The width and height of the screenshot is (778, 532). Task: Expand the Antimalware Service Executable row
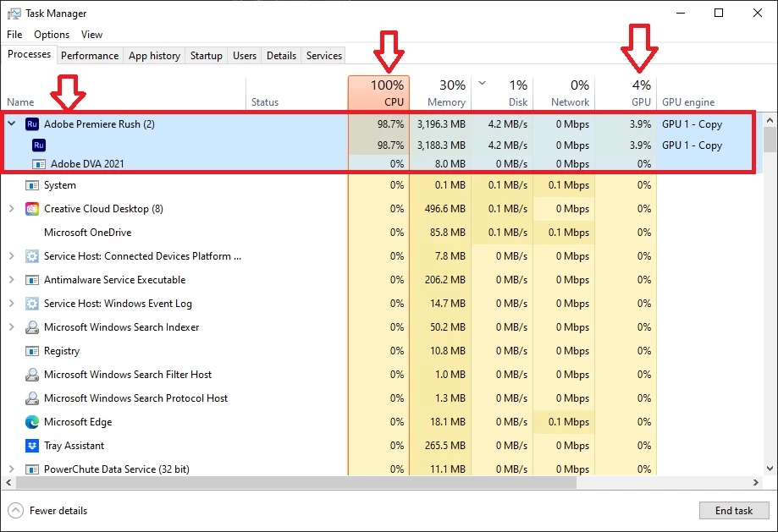[12, 280]
